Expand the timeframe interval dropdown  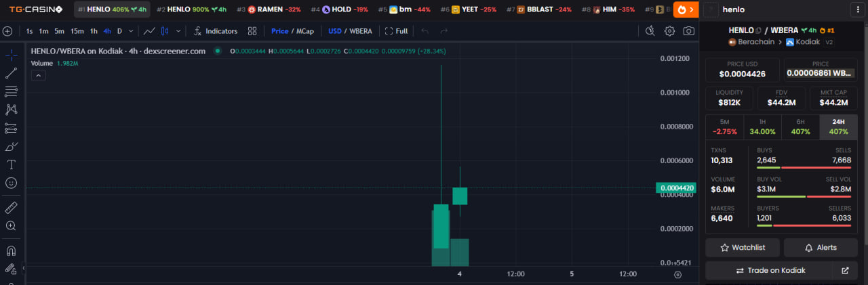[131, 31]
